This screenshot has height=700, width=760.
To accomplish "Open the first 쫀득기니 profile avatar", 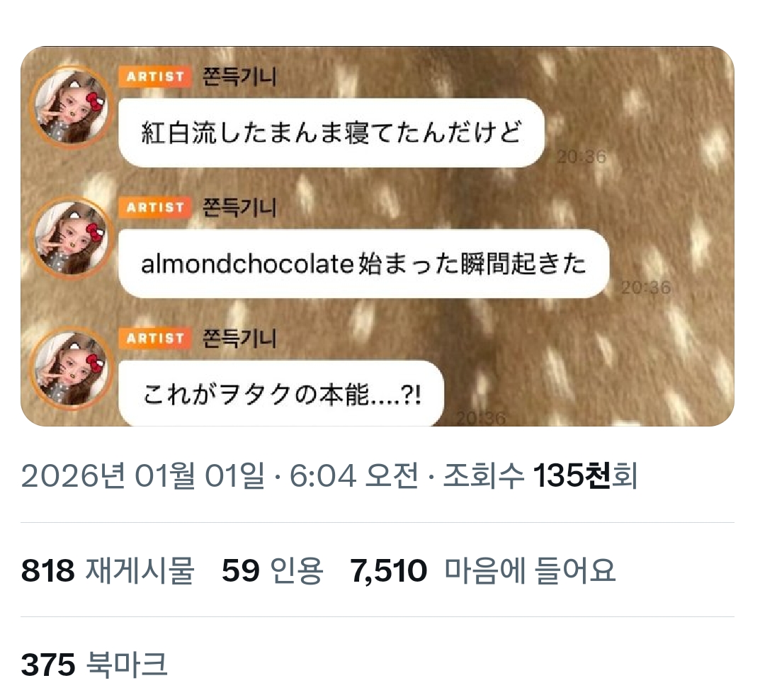I will point(72,107).
